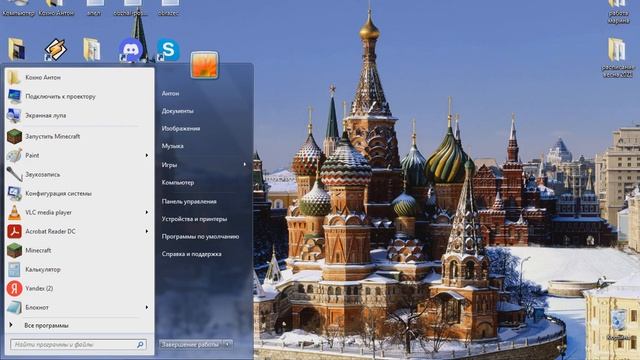
Task: Click the Подключить к проектору icon
Action: coord(14,96)
